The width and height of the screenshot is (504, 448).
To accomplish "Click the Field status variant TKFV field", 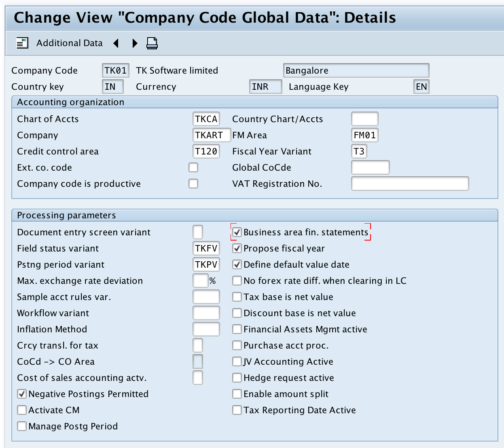I will pos(206,248).
